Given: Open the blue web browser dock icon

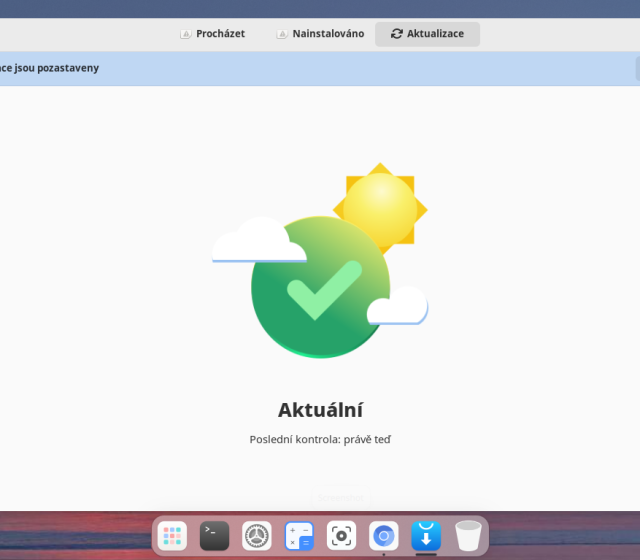Looking at the screenshot, I should [x=383, y=536].
